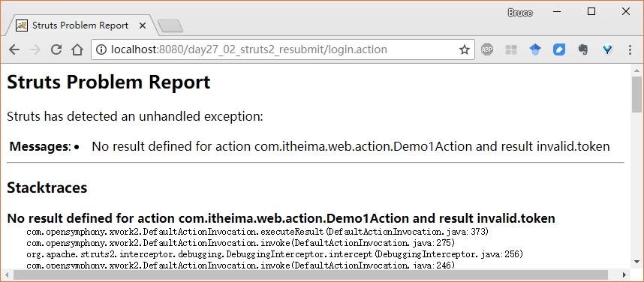Bookmark page with star icon
The height and width of the screenshot is (282, 644).
[464, 49]
